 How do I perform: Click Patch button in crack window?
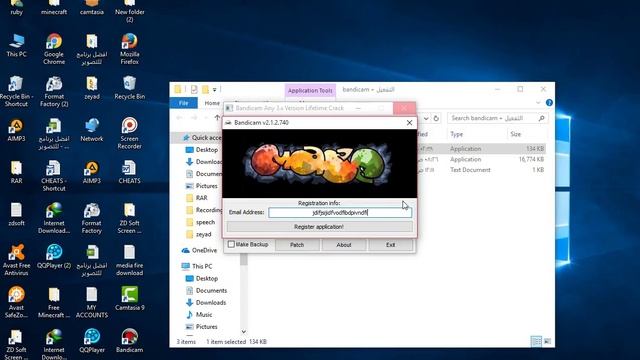pos(297,244)
